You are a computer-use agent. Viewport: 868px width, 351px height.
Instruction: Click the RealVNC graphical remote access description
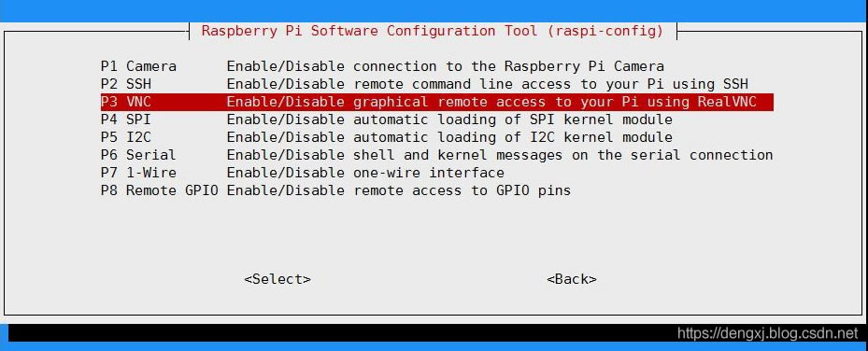point(491,102)
